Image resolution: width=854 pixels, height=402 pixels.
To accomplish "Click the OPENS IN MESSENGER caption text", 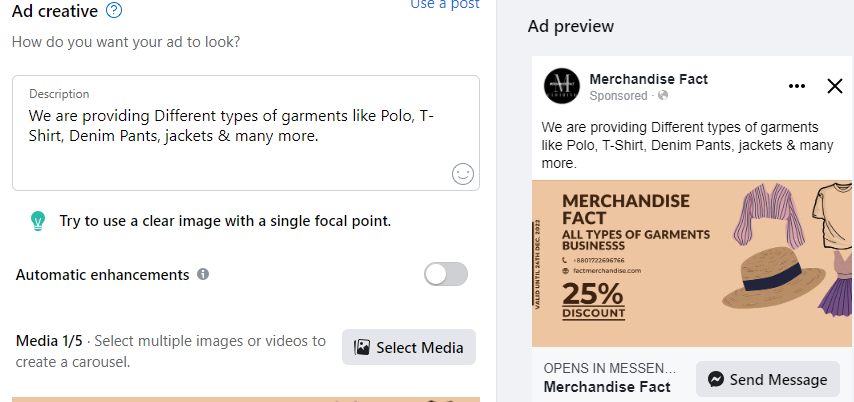I will (610, 367).
